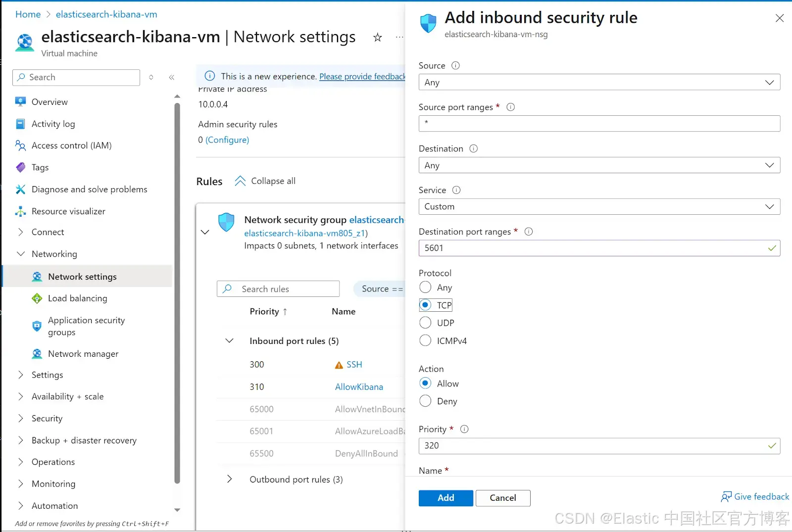792x532 pixels.
Task: Select the ICMPv4 protocol radio button
Action: tap(425, 340)
